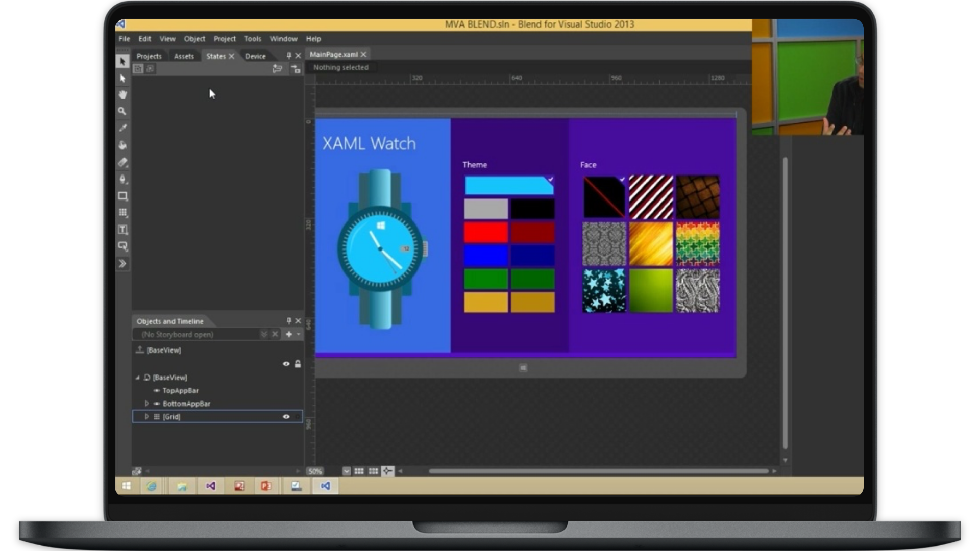Pick the bright blue theme swatch

(x=486, y=256)
